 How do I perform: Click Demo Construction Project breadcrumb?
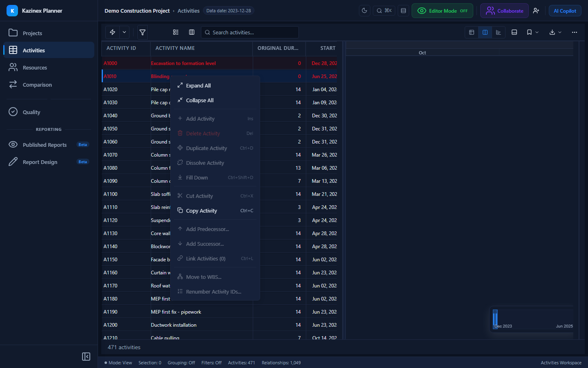[x=137, y=11]
